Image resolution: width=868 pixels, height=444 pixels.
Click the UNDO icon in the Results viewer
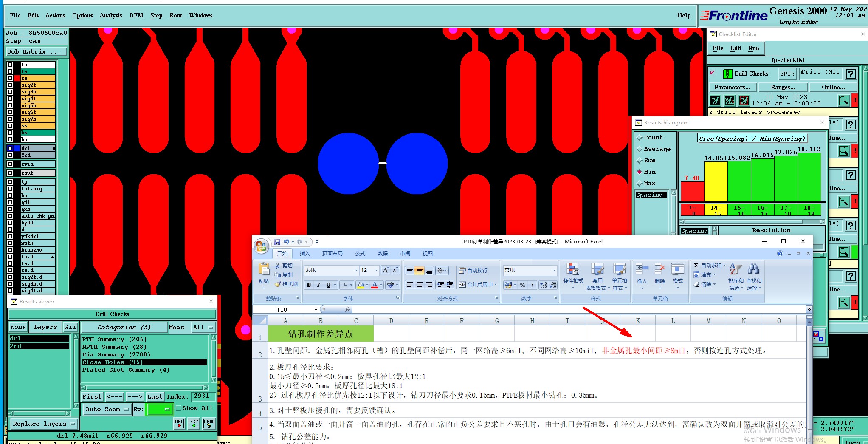tap(209, 423)
